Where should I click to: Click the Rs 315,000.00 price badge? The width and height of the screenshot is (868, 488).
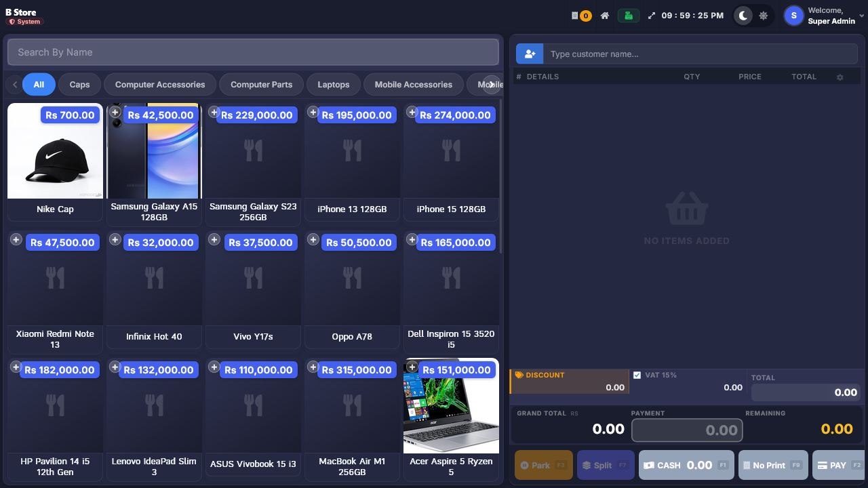click(357, 370)
